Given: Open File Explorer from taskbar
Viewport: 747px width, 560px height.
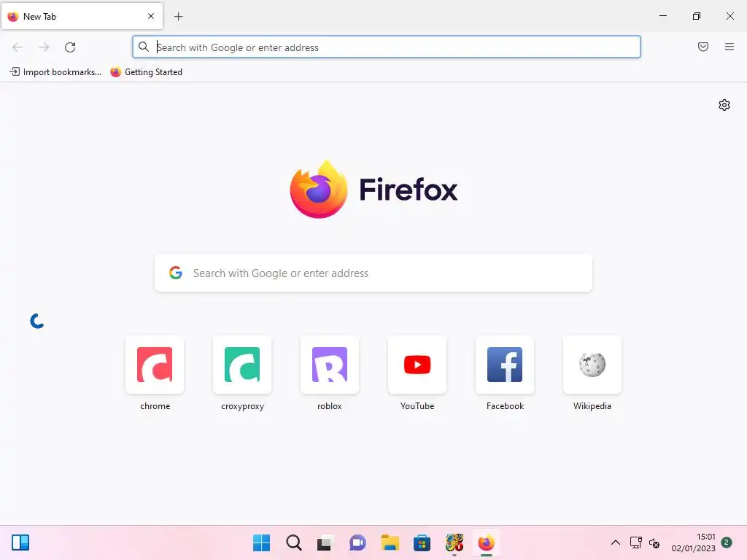Looking at the screenshot, I should point(390,542).
